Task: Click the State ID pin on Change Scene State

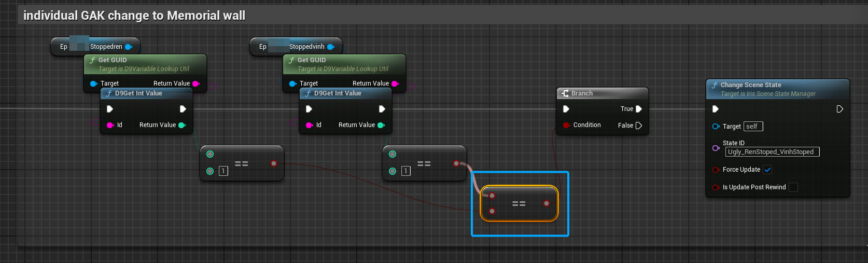Action: [x=716, y=148]
